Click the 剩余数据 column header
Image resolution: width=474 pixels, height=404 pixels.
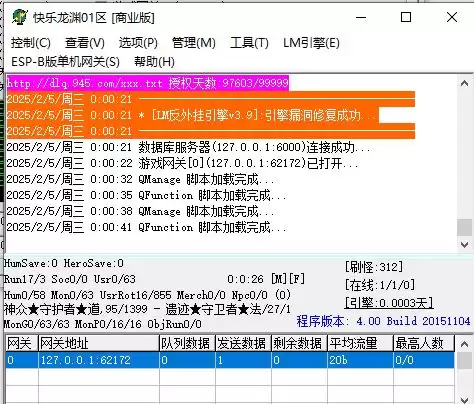click(x=300, y=343)
